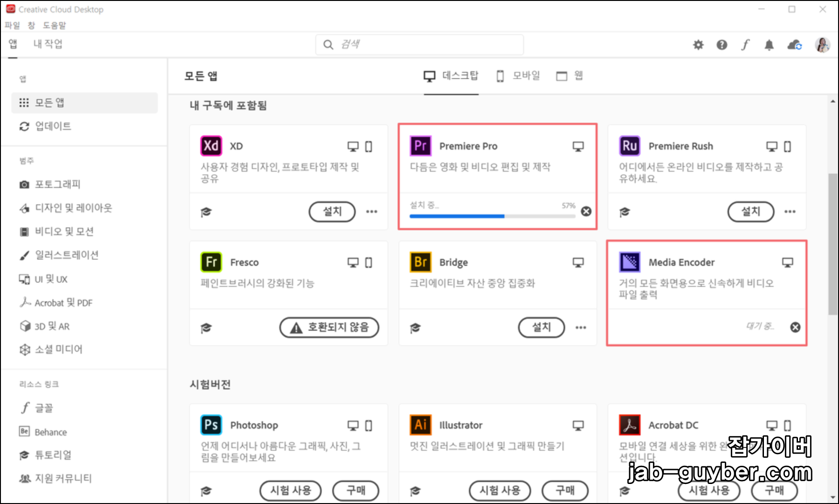Cancel Premiere Pro installation
This screenshot has width=839, height=504.
tap(586, 211)
